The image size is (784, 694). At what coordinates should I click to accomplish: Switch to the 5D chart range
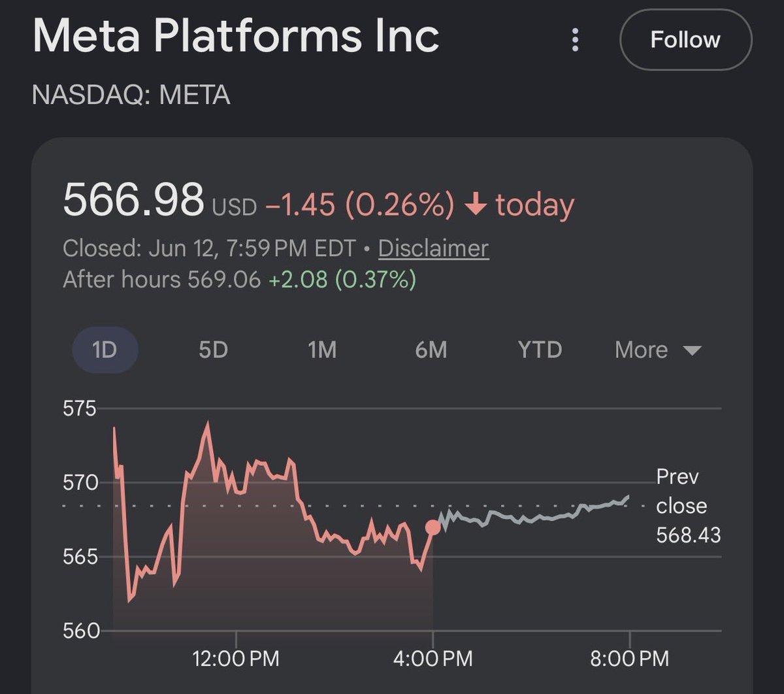213,350
